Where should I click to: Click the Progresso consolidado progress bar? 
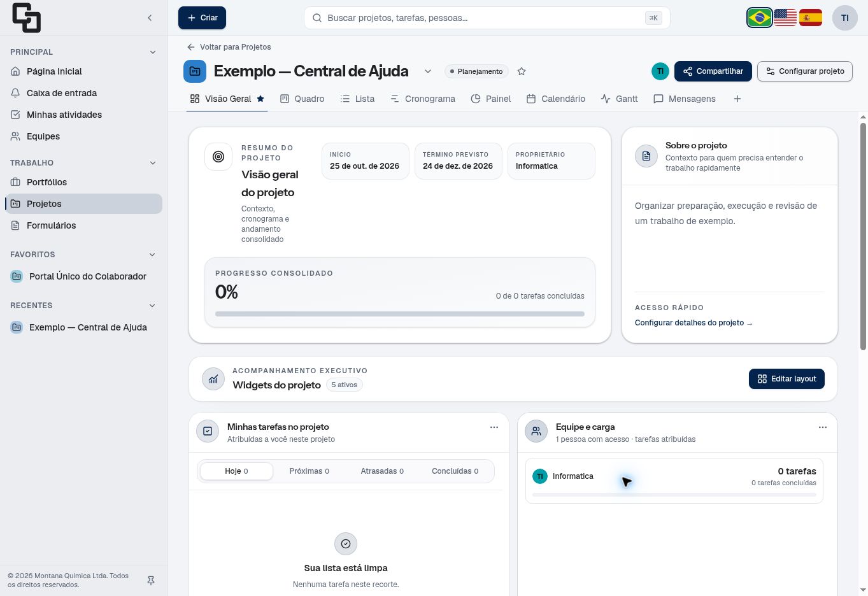pos(400,314)
